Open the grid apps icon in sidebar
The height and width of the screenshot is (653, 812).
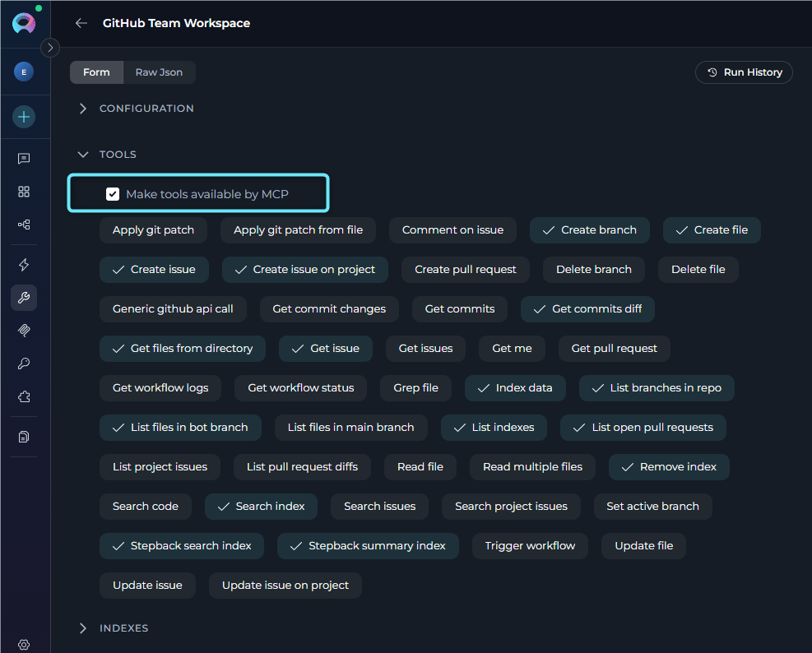coord(24,192)
